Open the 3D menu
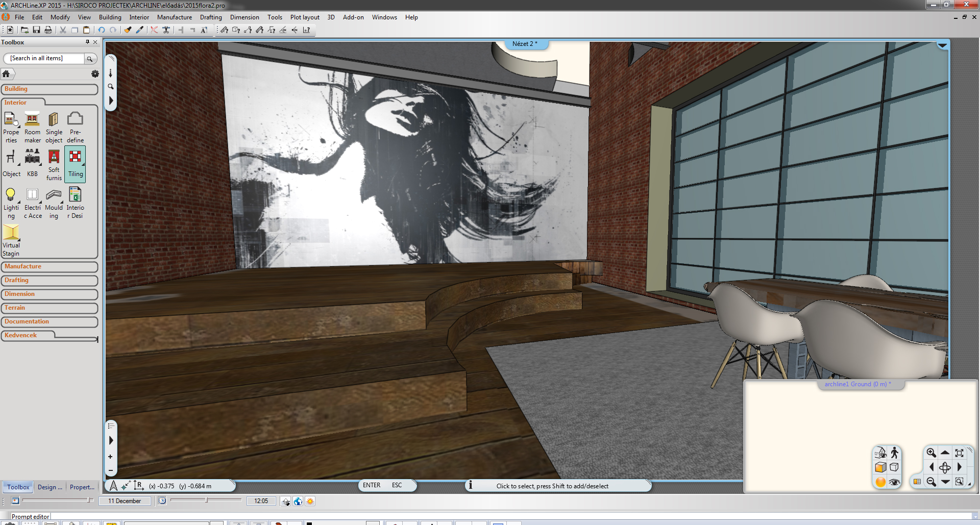 [x=331, y=17]
